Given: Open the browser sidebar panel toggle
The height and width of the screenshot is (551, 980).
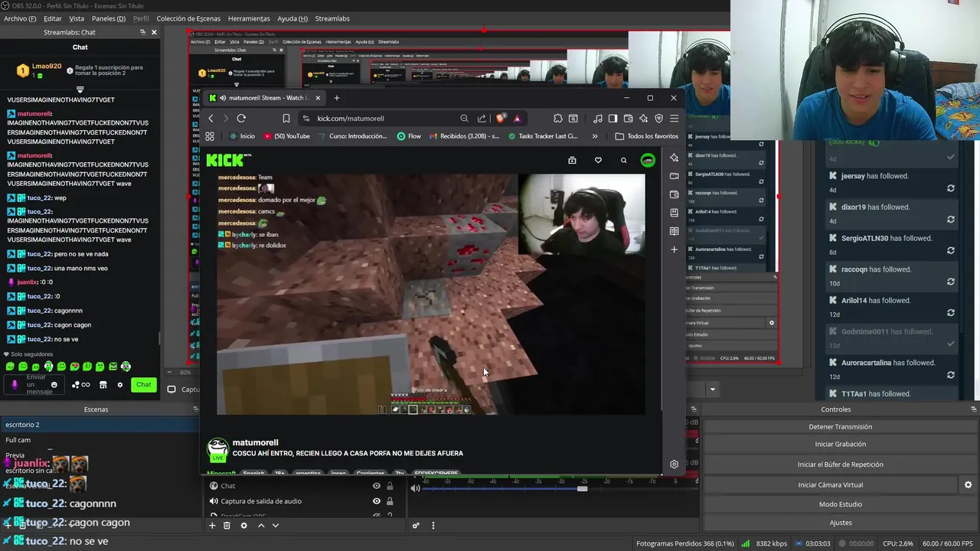Looking at the screenshot, I should 613,118.
